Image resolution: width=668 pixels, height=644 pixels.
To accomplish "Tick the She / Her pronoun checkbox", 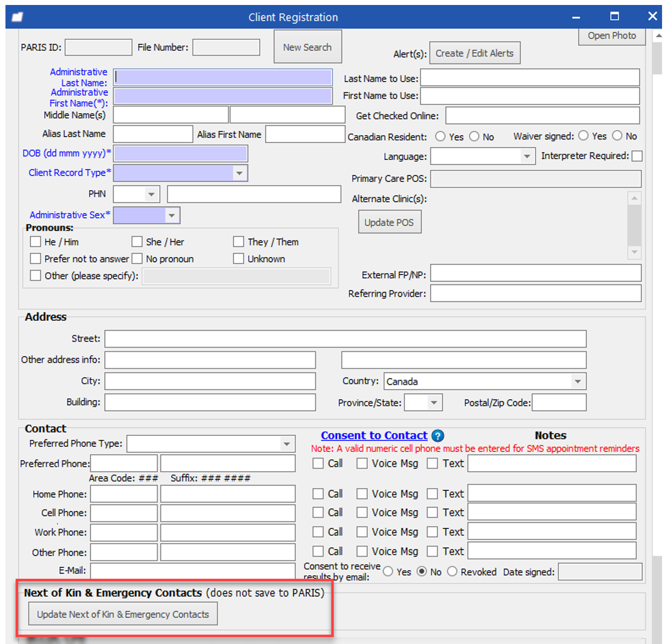I will tap(137, 242).
